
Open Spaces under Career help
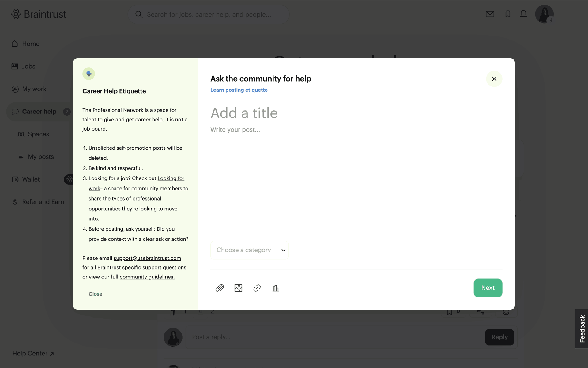[x=38, y=134]
